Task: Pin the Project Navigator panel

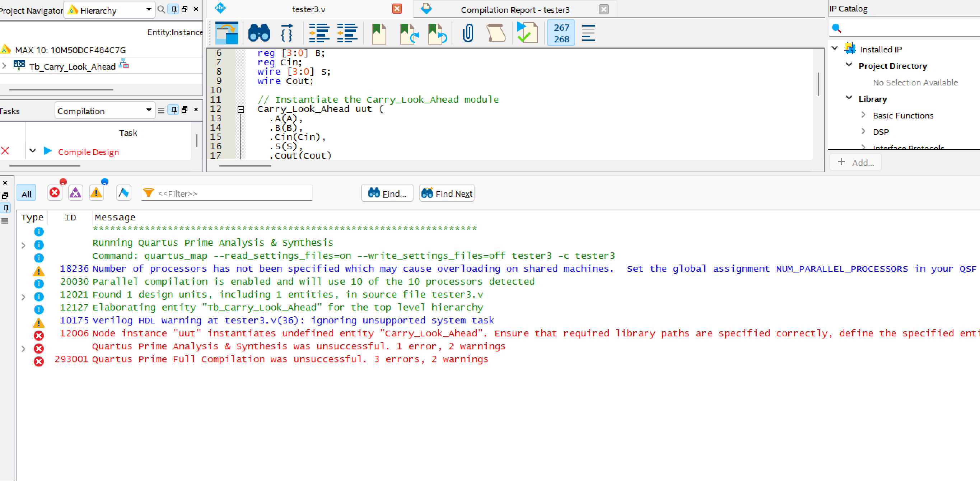Action: 173,9
